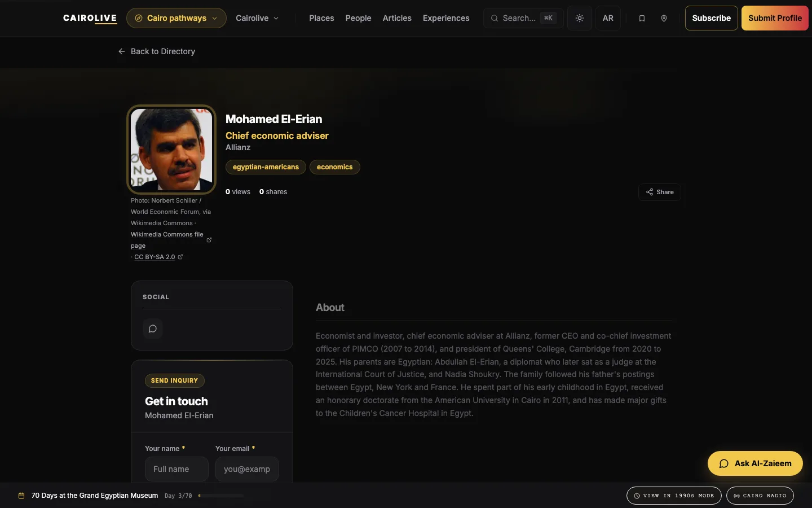Click the map pin location icon
Image resolution: width=812 pixels, height=508 pixels.
(x=664, y=19)
